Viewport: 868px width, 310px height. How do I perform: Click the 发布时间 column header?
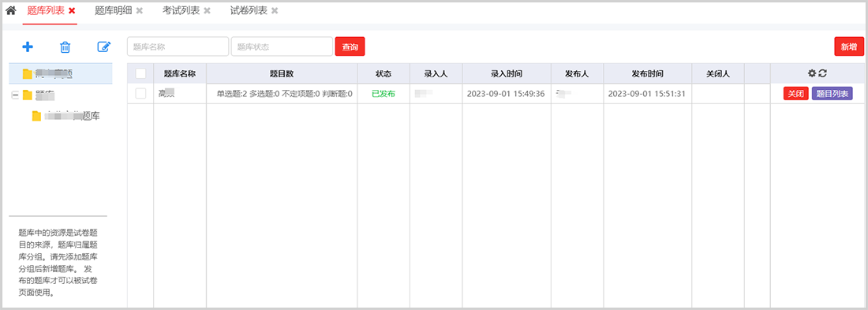[x=648, y=73]
